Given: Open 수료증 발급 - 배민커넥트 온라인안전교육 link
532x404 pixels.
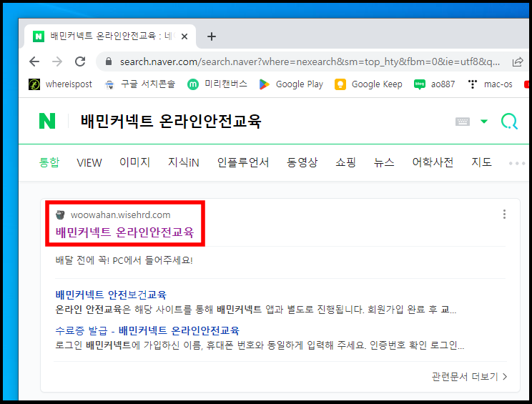Looking at the screenshot, I should (147, 330).
